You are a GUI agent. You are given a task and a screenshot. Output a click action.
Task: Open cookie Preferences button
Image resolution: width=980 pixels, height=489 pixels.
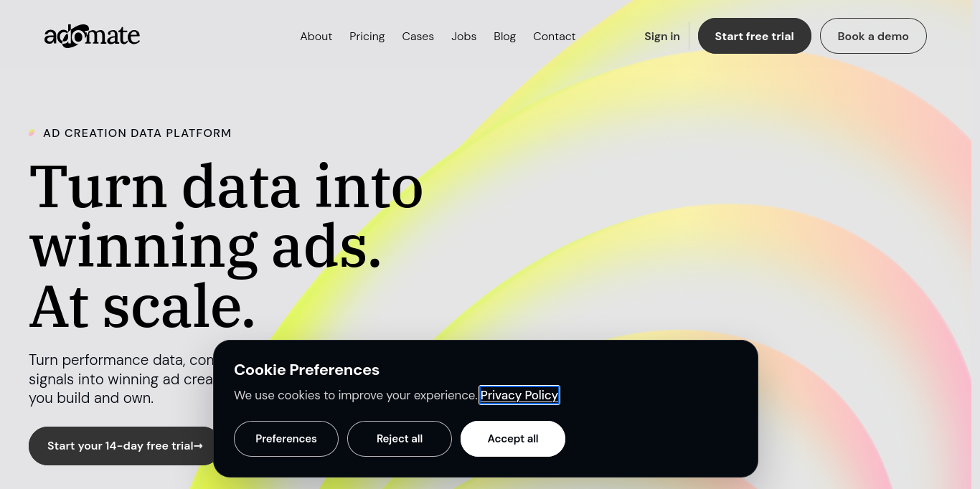286,439
